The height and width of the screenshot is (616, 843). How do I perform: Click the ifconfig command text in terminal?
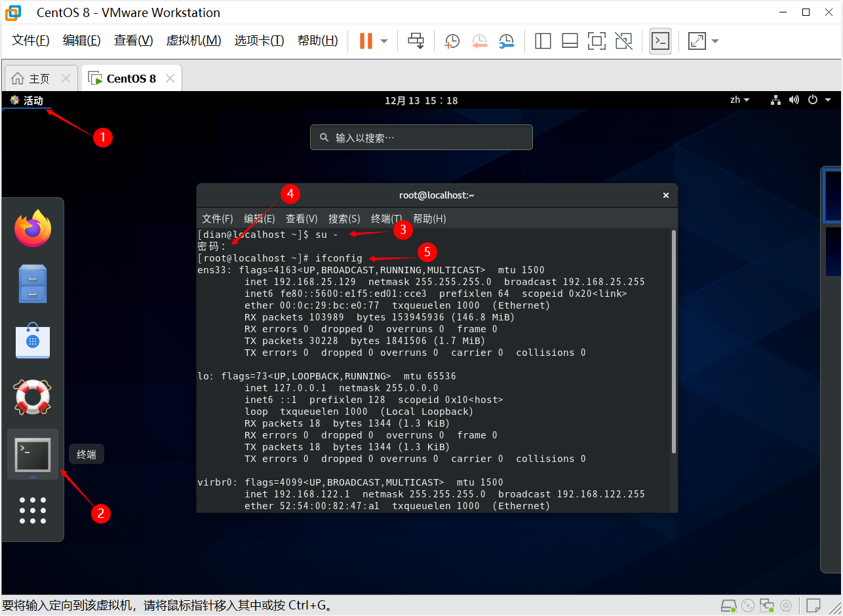point(339,258)
